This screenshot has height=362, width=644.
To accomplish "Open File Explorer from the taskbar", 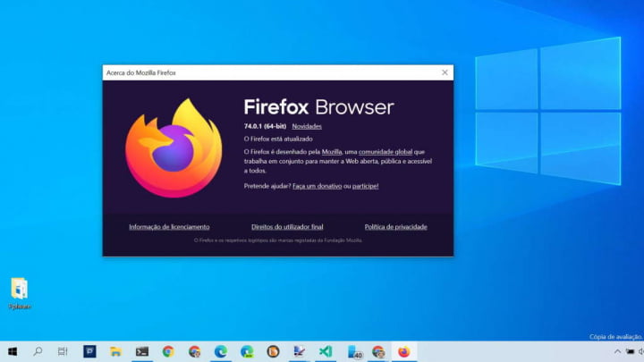I will tap(115, 352).
